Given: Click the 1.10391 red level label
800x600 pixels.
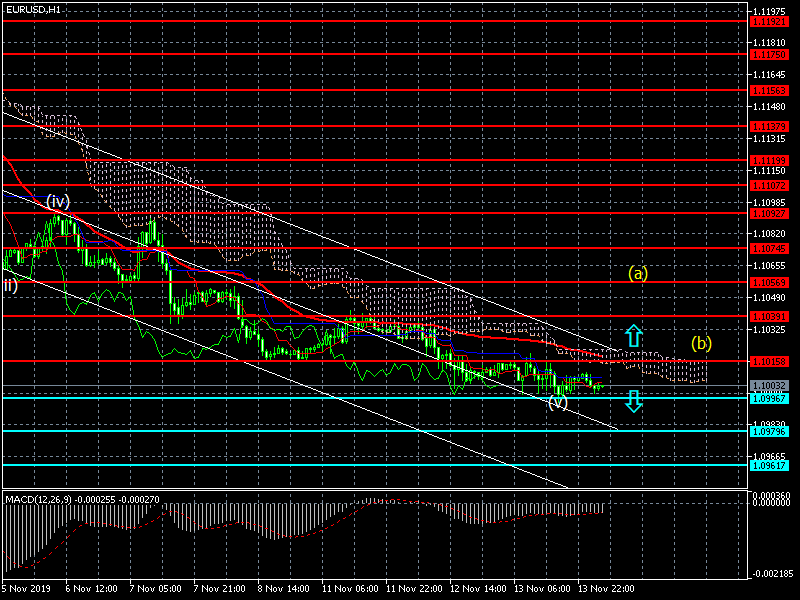Looking at the screenshot, I should 769,316.
